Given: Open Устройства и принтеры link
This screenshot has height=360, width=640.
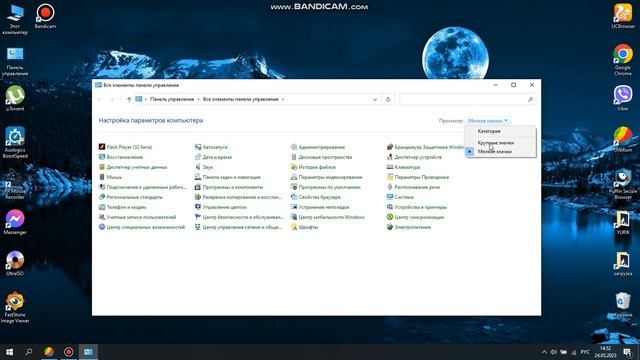Looking at the screenshot, I should 417,207.
